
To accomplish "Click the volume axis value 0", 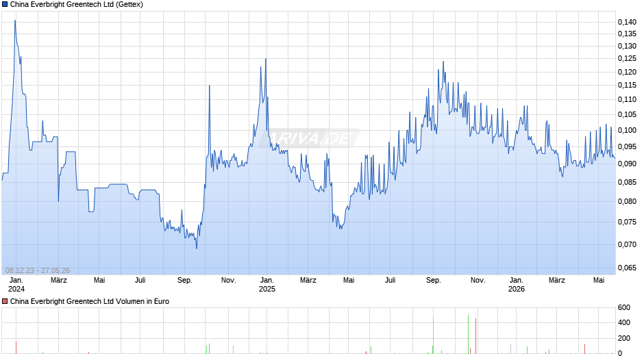I will pyautogui.click(x=620, y=353).
